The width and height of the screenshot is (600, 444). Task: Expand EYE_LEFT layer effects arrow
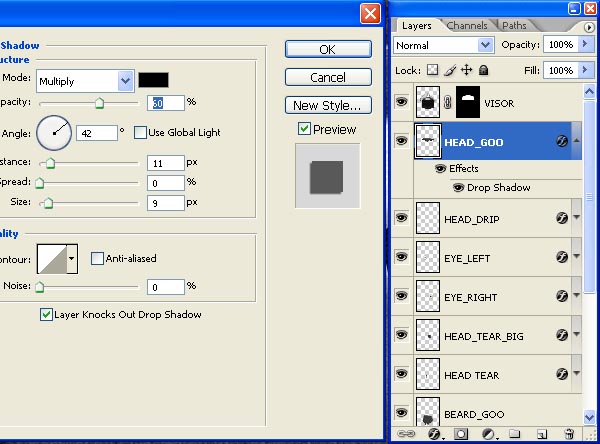coord(576,256)
